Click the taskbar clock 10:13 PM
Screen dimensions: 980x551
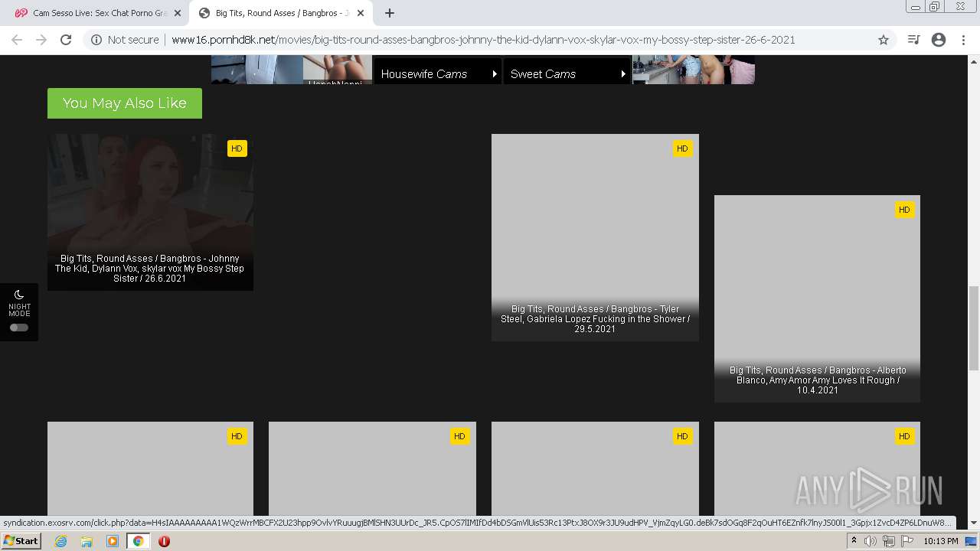[x=941, y=541]
